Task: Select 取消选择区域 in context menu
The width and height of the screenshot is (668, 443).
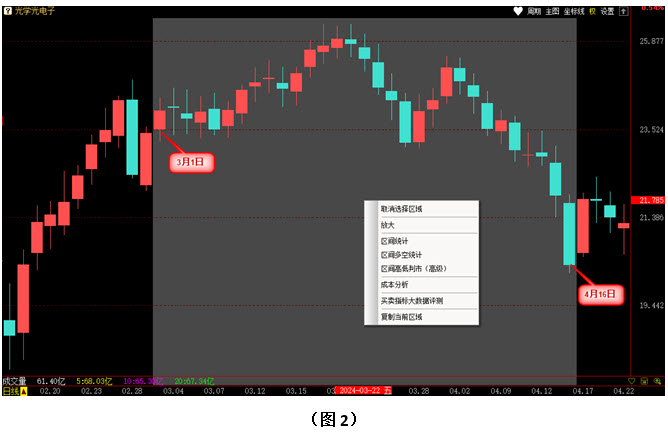Action: 401,209
